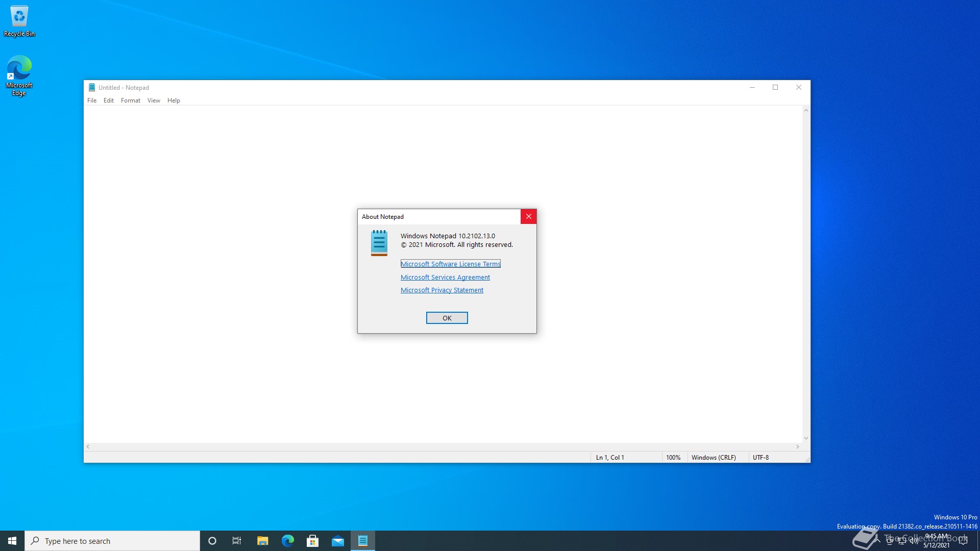
Task: Open Mail app from taskbar
Action: (x=338, y=541)
